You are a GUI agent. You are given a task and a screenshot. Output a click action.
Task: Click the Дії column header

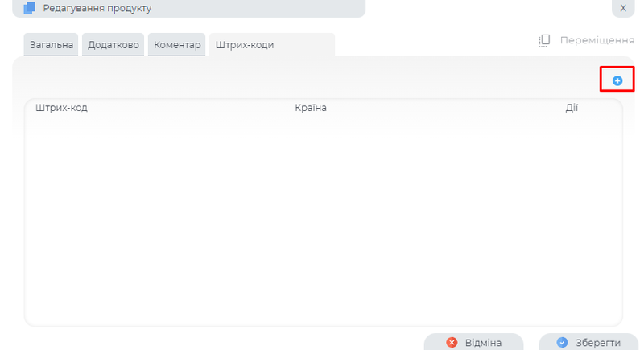pyautogui.click(x=572, y=108)
